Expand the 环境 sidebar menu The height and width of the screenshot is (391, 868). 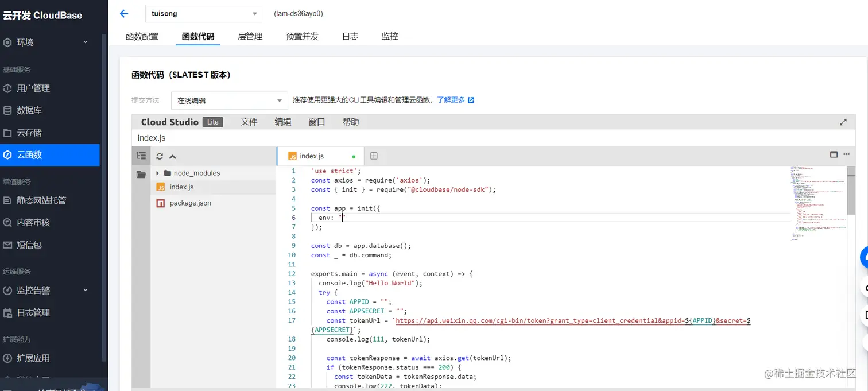[50, 42]
